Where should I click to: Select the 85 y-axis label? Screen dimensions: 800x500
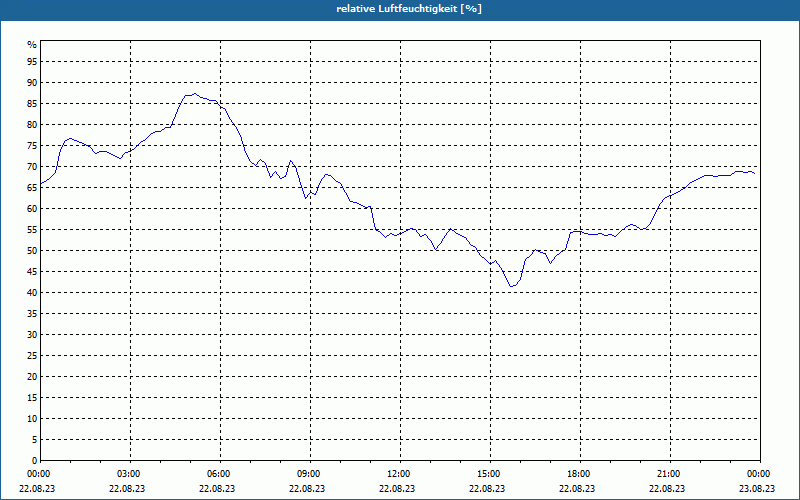(x=32, y=104)
